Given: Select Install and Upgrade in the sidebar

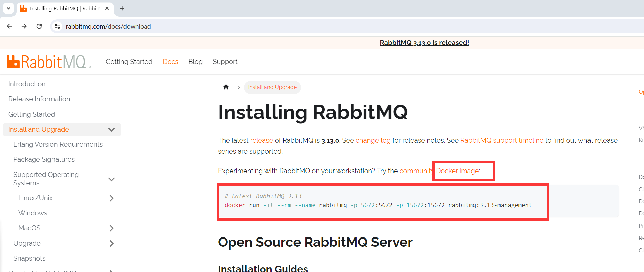Looking at the screenshot, I should point(38,129).
